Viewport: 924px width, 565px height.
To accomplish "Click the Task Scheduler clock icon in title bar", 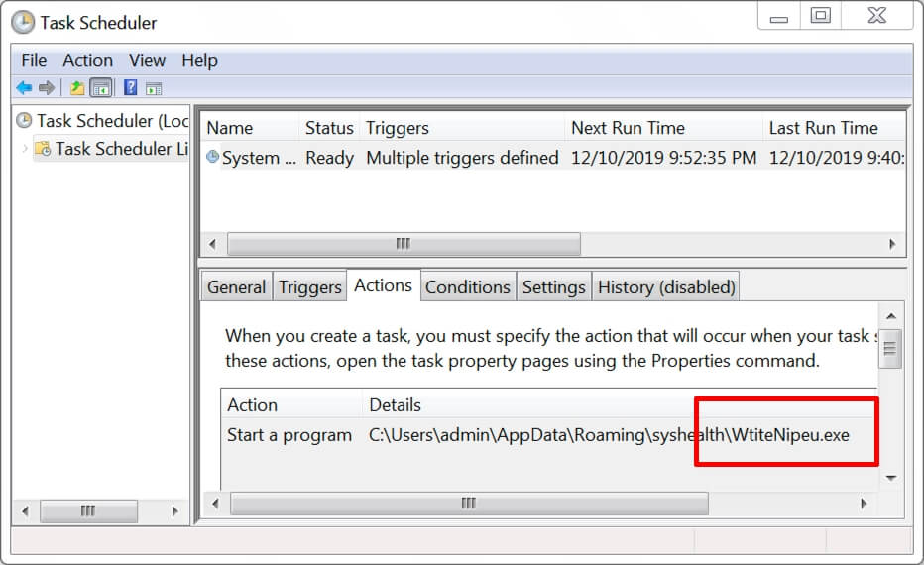I will 23,23.
